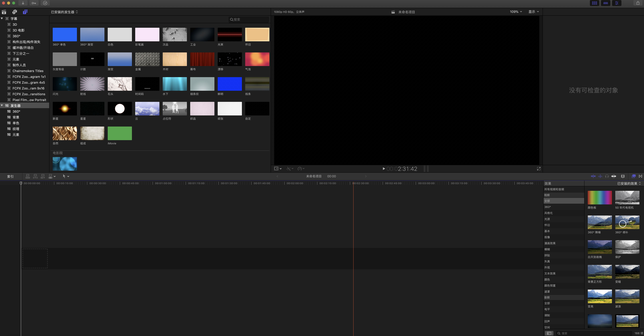Select the iMovie green generator

point(120,133)
